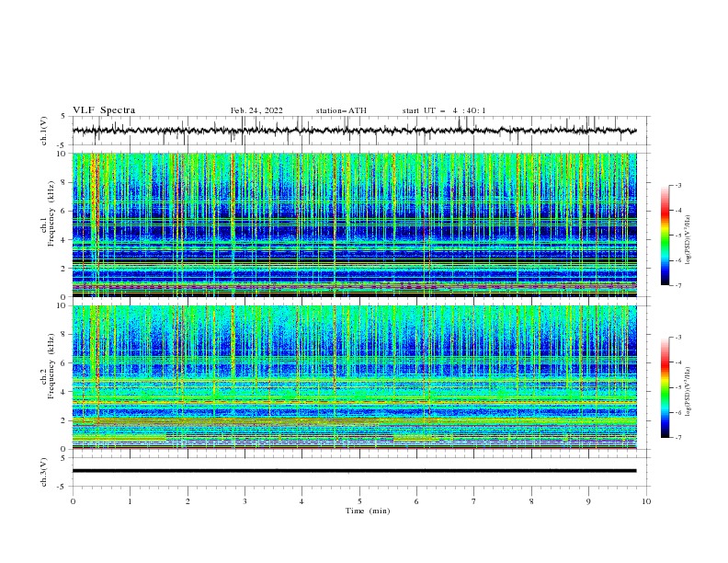Click the "8" tick on ch.1 frequency axis
The height and width of the screenshot is (563, 728).
click(64, 182)
